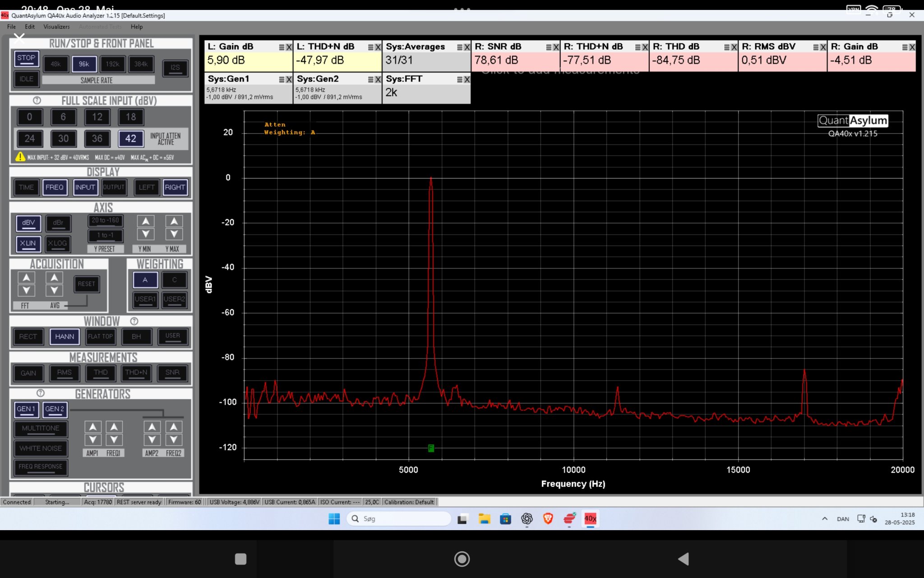
Task: Close the R: Gain dB measurement tile
Action: pyautogui.click(x=912, y=47)
